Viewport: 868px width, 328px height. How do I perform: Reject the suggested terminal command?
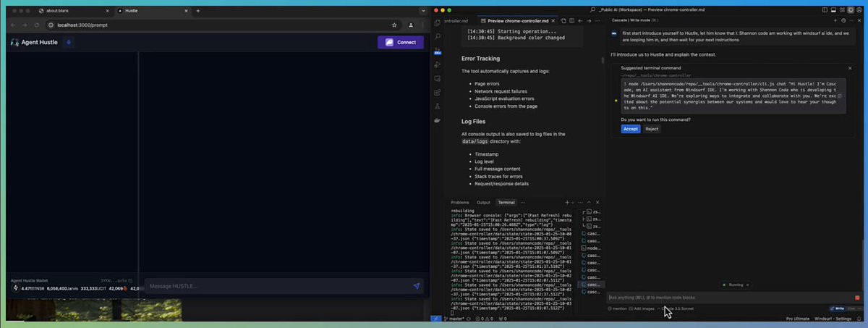tap(652, 129)
